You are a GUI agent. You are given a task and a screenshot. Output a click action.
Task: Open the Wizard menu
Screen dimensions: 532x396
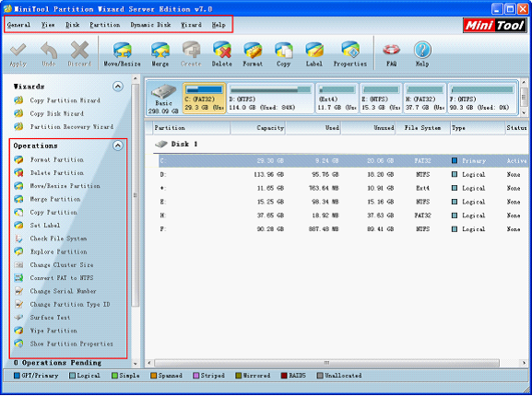[x=191, y=25]
